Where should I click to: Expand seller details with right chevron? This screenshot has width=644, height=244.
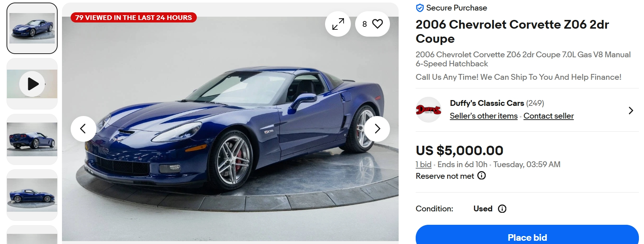click(631, 110)
